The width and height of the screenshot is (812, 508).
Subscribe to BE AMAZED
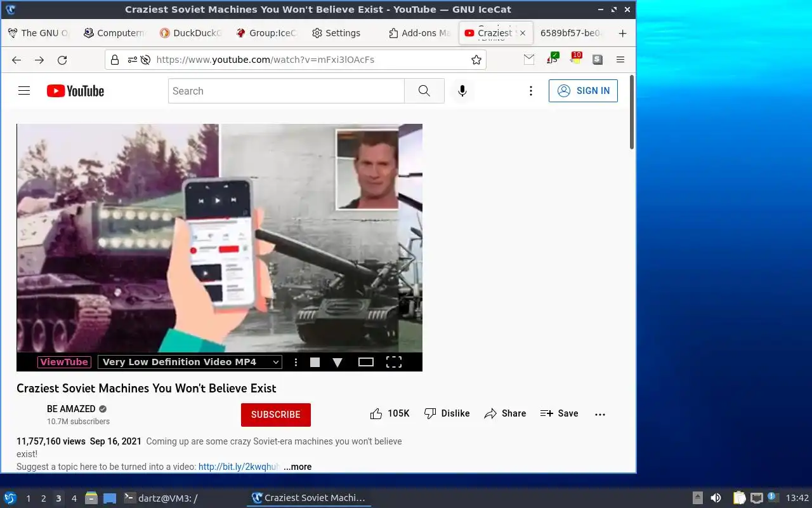[276, 415]
